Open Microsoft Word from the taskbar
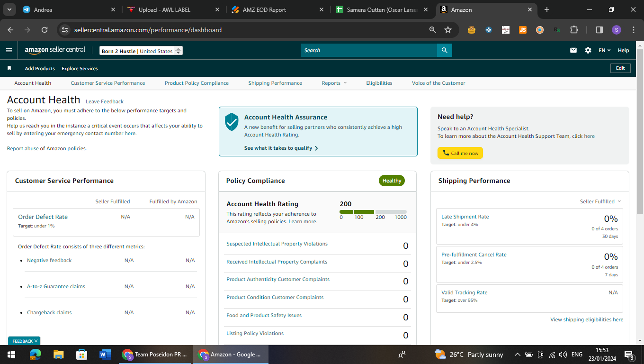Screen dimensions: 644x364 (105, 355)
